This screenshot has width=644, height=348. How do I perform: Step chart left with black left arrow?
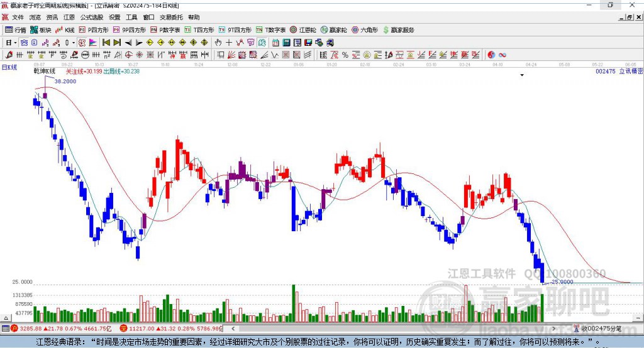(x=128, y=43)
